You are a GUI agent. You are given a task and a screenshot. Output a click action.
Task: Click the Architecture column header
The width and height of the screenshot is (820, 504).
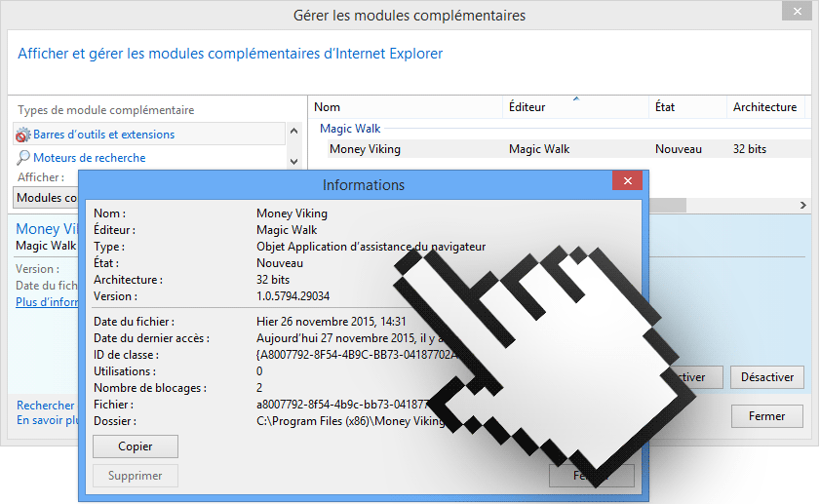(765, 107)
